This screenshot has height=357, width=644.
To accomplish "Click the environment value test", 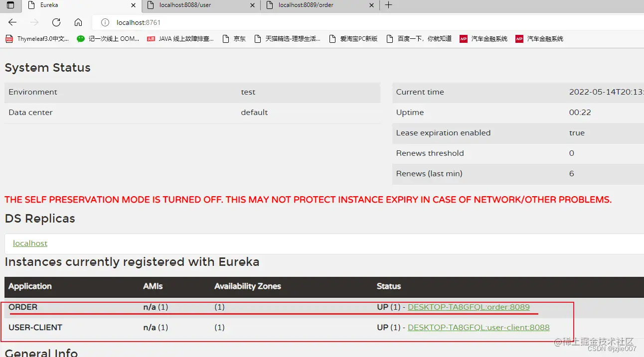I will point(248,92).
